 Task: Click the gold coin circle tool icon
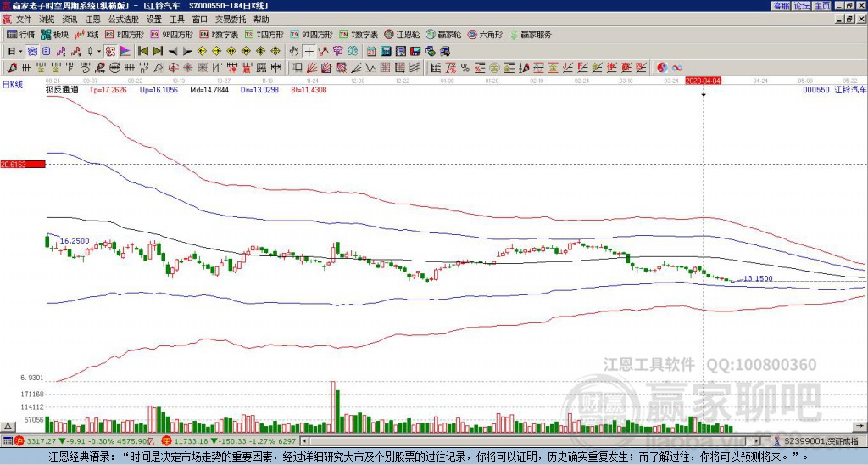click(493, 68)
